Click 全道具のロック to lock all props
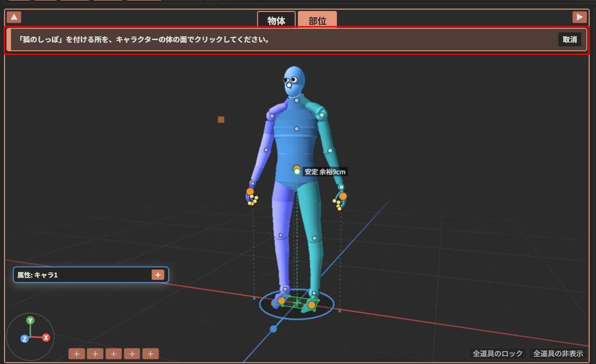 [497, 353]
